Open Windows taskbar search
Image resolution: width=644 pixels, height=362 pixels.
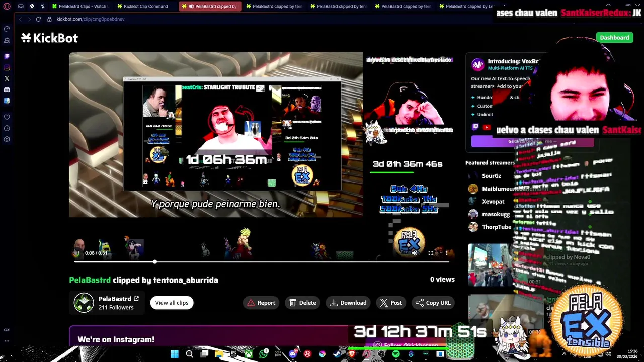189,354
